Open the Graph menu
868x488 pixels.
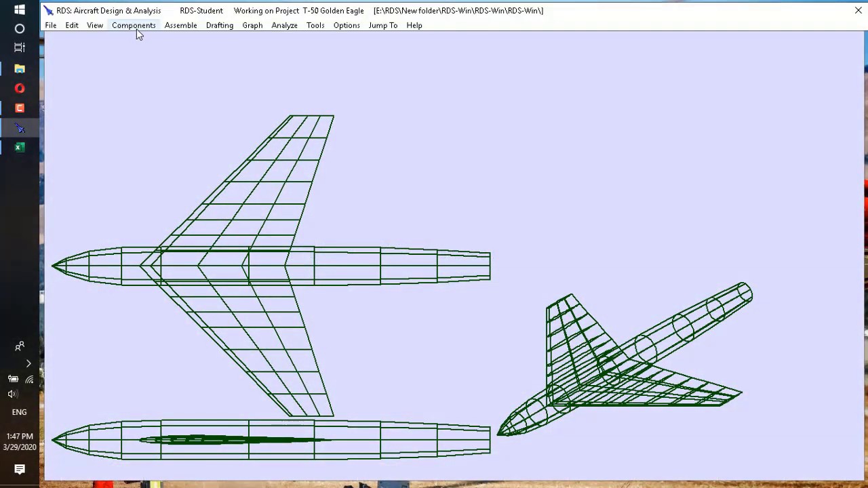pos(252,25)
